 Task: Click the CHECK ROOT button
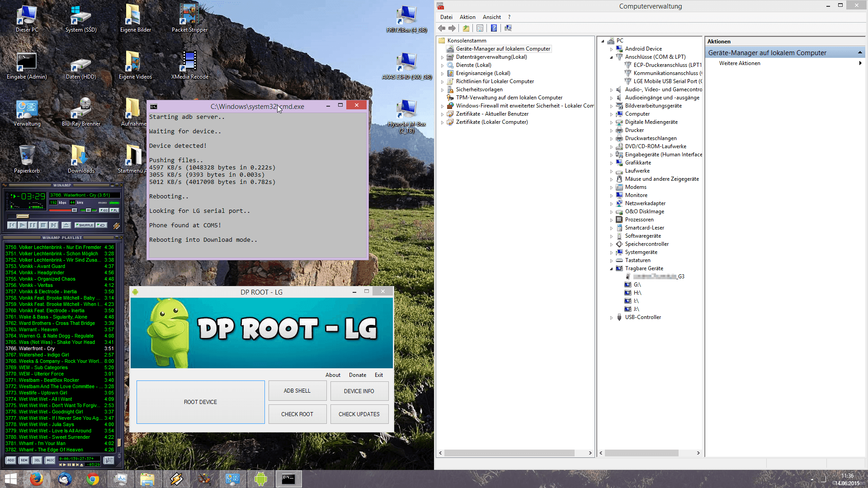click(297, 414)
